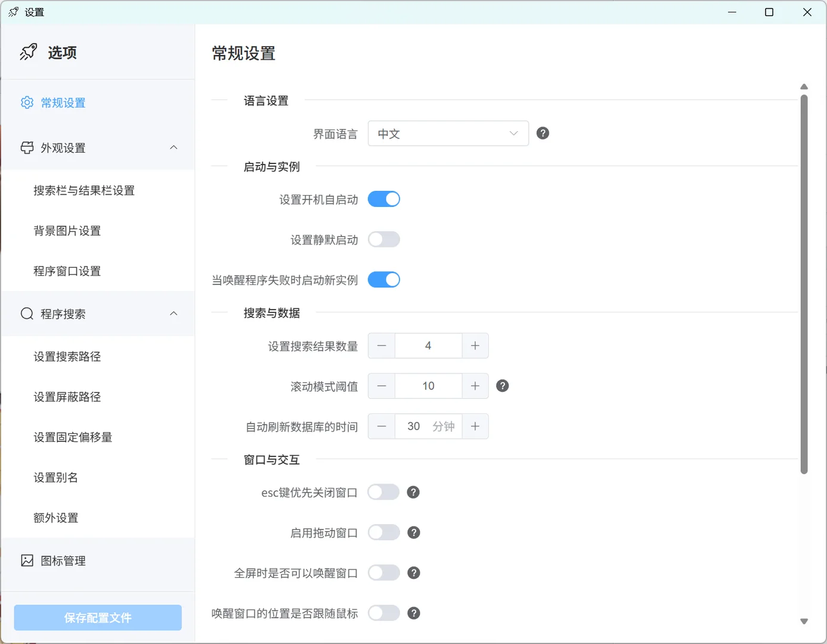Disable 设置开机自启动
Screen dimensions: 827x644
pyautogui.click(x=383, y=199)
